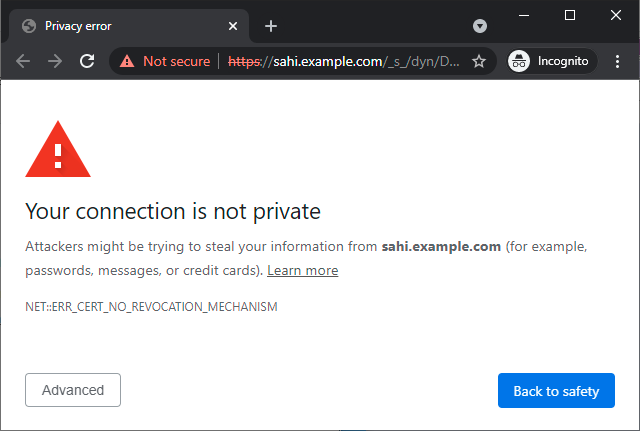
Task: Reload the current page
Action: pos(87,61)
